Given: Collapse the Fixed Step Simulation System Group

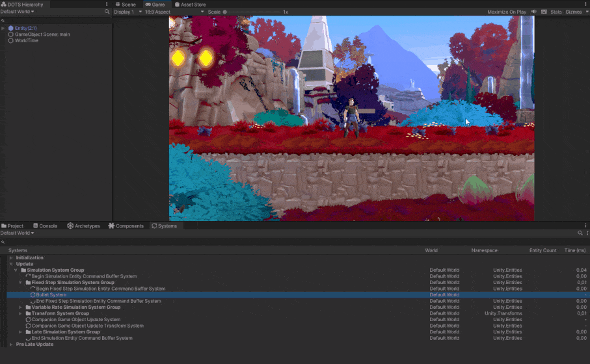Looking at the screenshot, I should pos(20,283).
